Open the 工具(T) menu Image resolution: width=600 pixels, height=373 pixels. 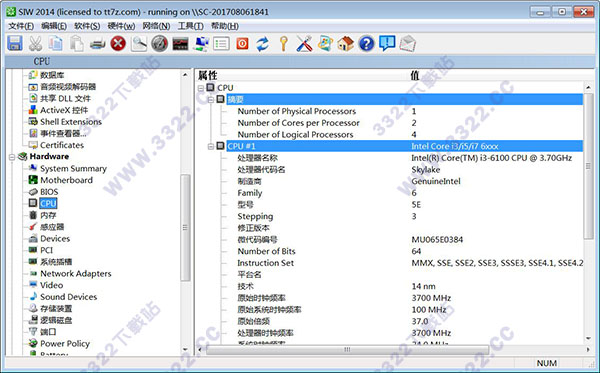click(191, 26)
